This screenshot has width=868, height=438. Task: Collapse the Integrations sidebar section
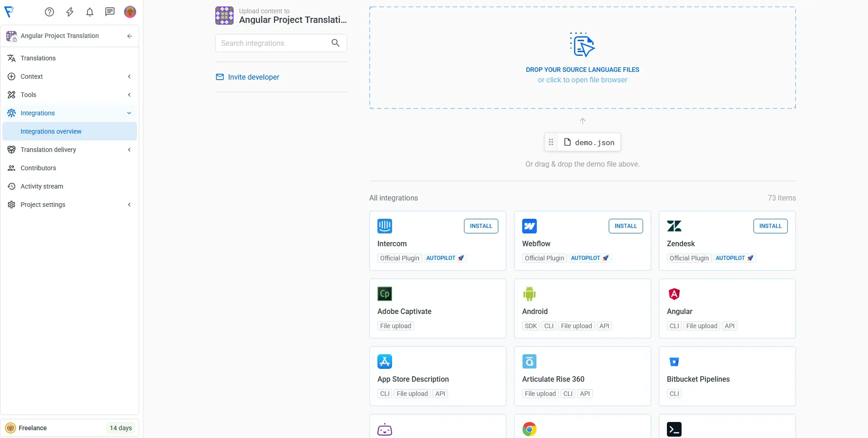[129, 113]
